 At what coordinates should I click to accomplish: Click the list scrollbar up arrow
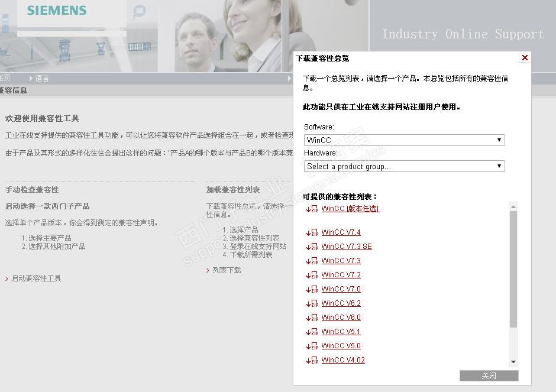click(x=513, y=206)
